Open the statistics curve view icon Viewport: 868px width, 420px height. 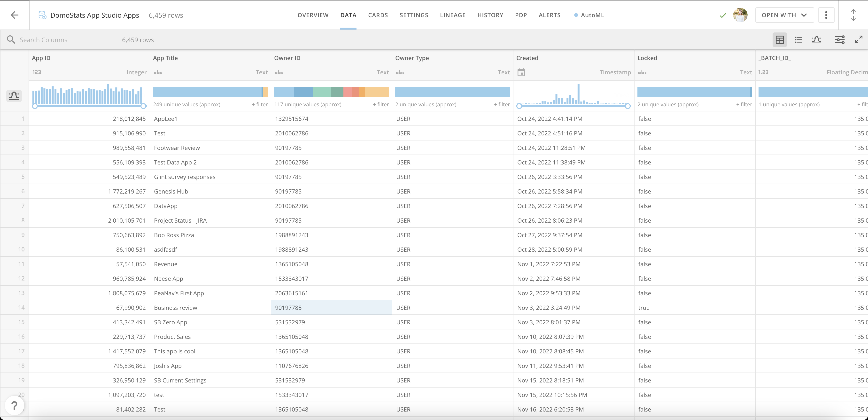click(816, 40)
